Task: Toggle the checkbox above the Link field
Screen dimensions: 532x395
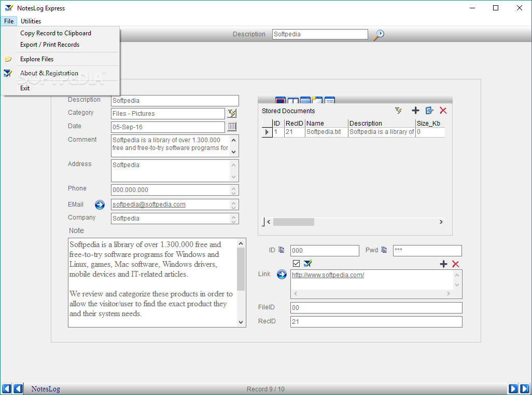Action: pos(296,263)
